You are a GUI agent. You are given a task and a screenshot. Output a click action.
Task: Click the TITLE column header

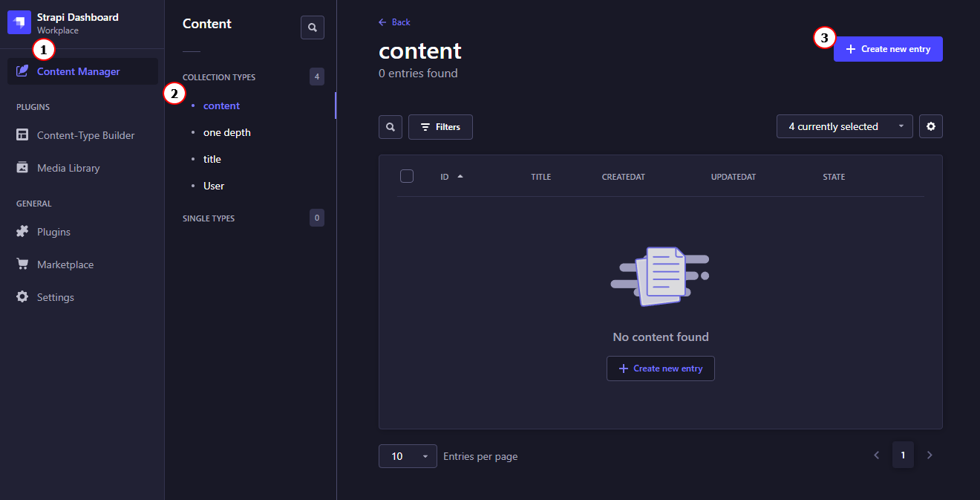541,177
